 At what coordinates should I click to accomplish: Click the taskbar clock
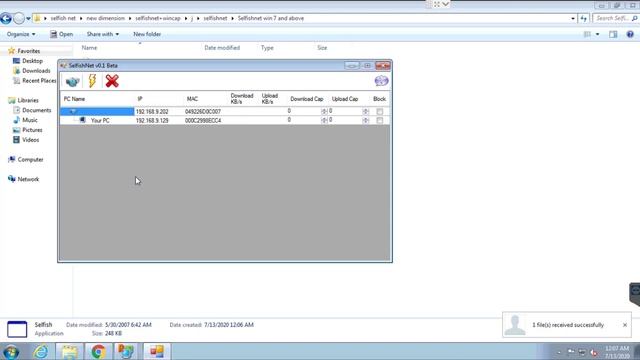617,352
